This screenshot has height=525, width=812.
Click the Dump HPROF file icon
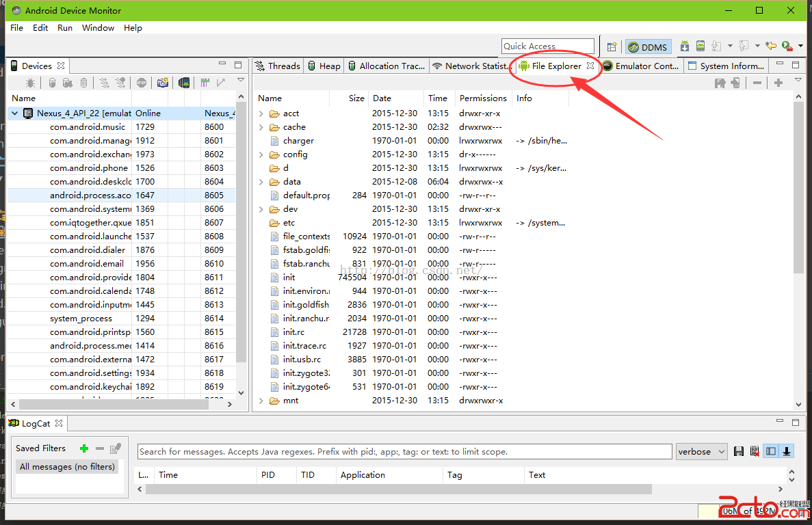click(68, 83)
